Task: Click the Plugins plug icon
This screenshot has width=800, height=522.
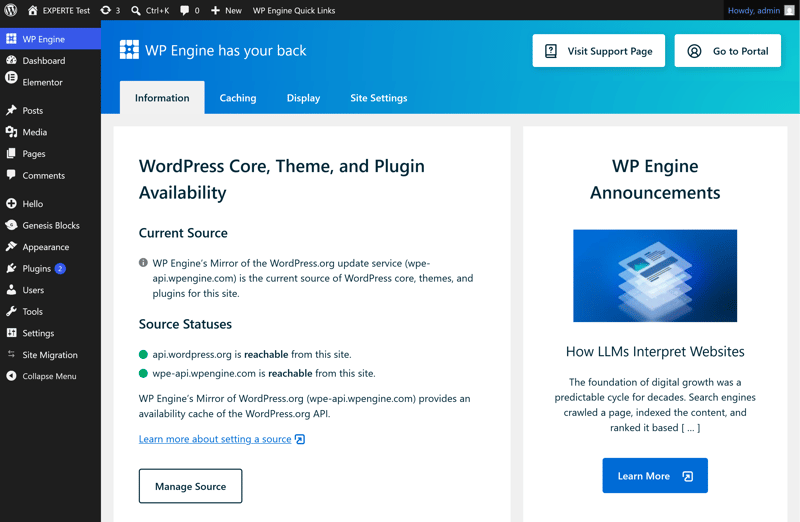Action: [x=11, y=268]
